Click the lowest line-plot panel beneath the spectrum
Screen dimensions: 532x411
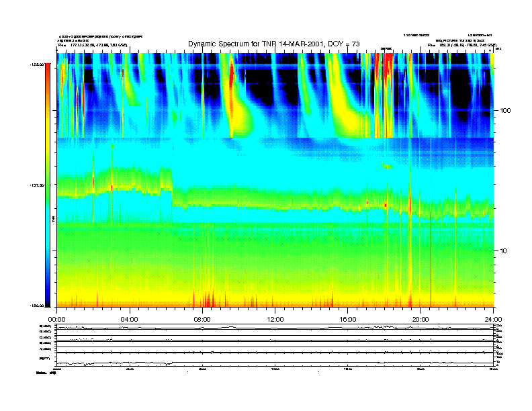(x=275, y=359)
